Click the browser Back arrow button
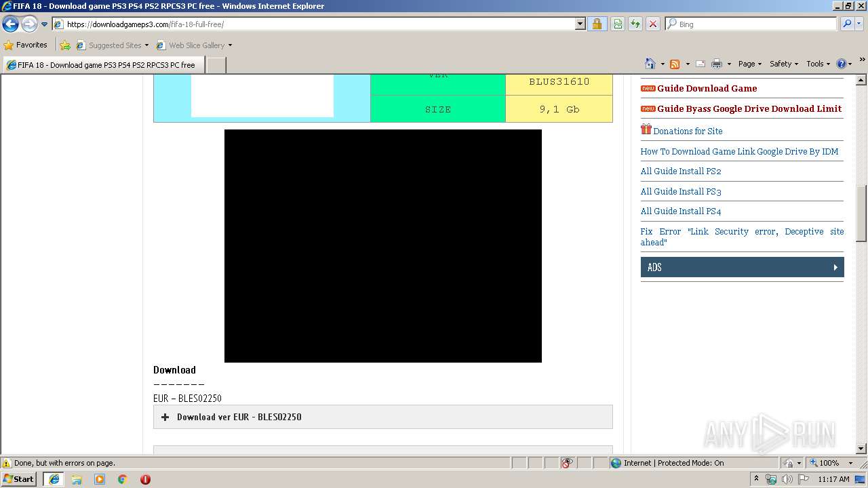Image resolution: width=868 pixels, height=488 pixels. [x=11, y=24]
